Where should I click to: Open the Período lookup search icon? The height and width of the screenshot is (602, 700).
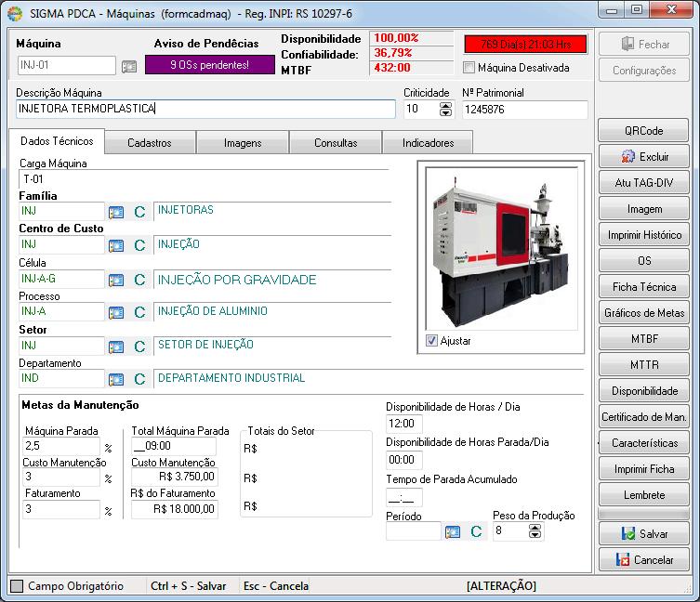coord(452,531)
